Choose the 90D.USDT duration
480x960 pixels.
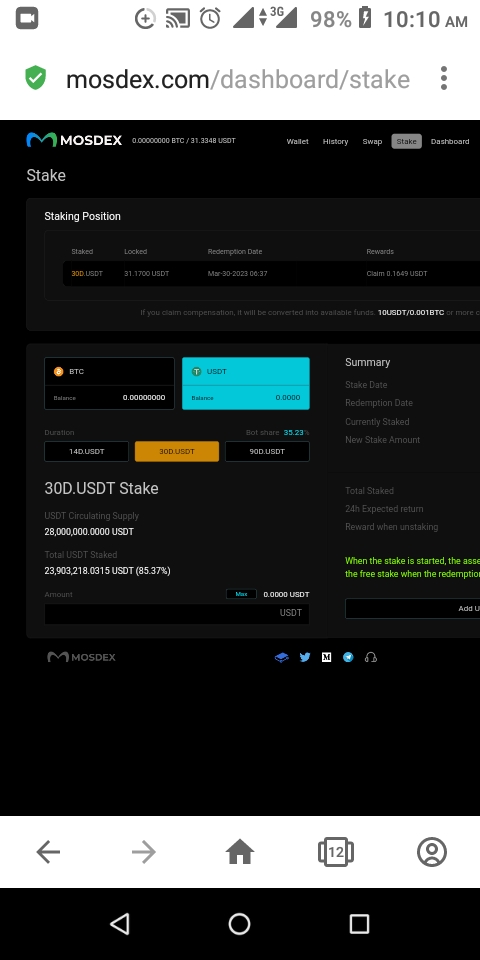tap(267, 451)
